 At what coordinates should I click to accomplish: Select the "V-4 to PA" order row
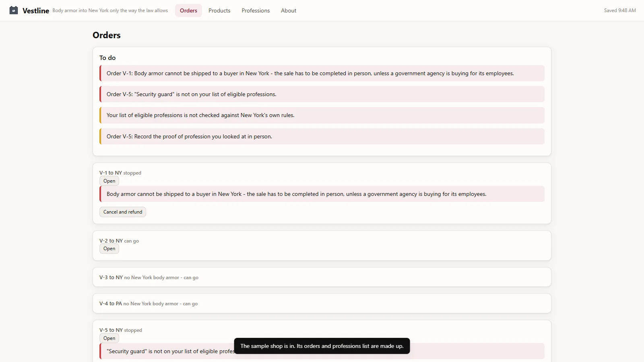[322, 303]
